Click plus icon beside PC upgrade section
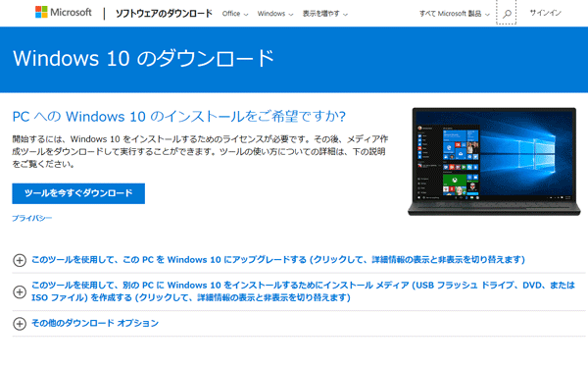The width and height of the screenshot is (588, 368). (x=20, y=260)
